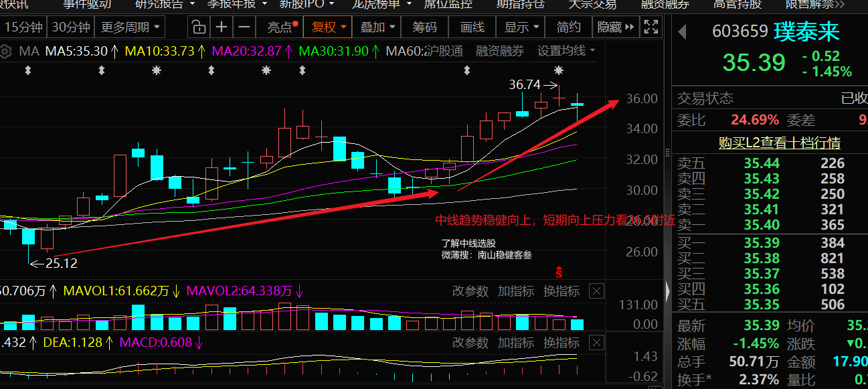
Task: Toggle 融资融券 overlay on MA bar
Action: (x=500, y=51)
